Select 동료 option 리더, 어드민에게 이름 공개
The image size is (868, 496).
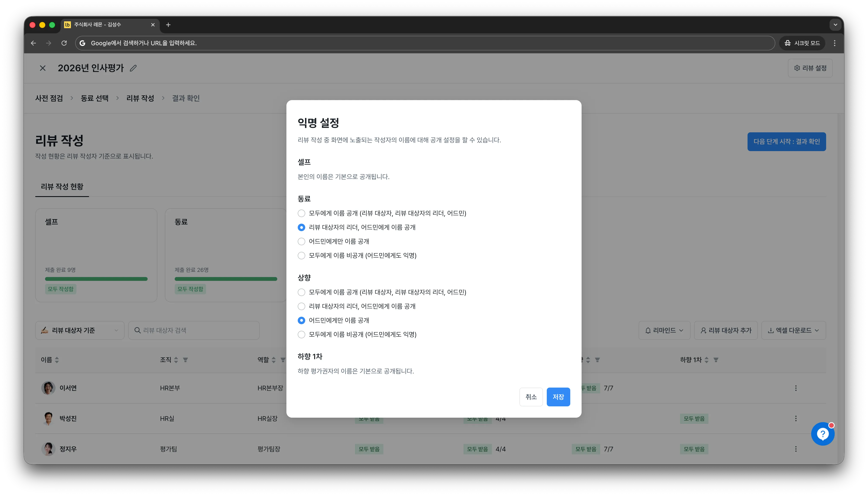pos(301,227)
